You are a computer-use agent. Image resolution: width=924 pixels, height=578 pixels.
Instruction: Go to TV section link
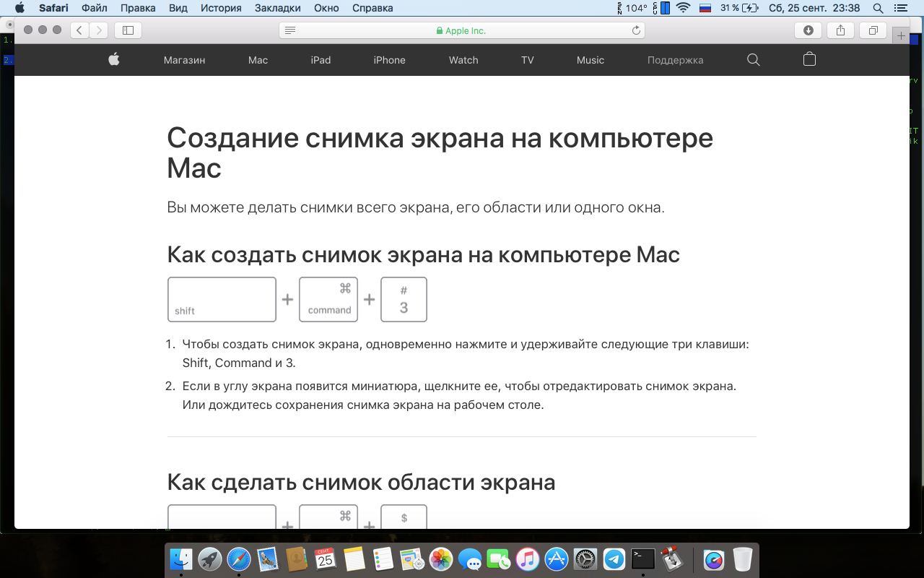528,60
